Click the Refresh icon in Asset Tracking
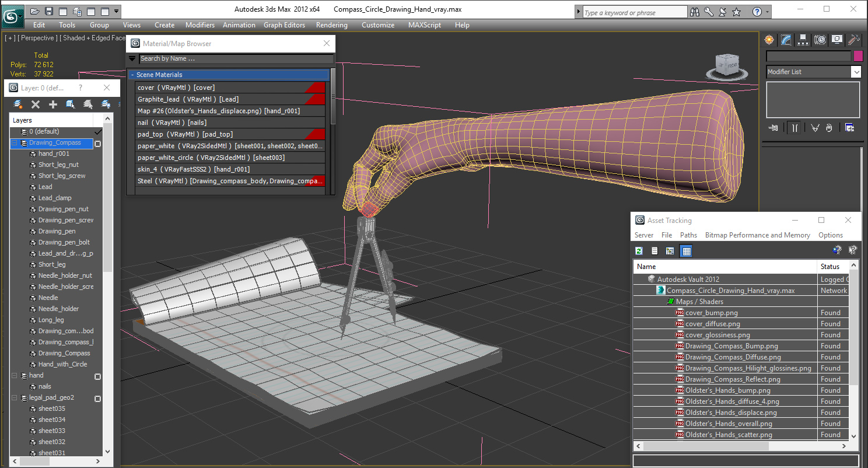 tap(639, 251)
